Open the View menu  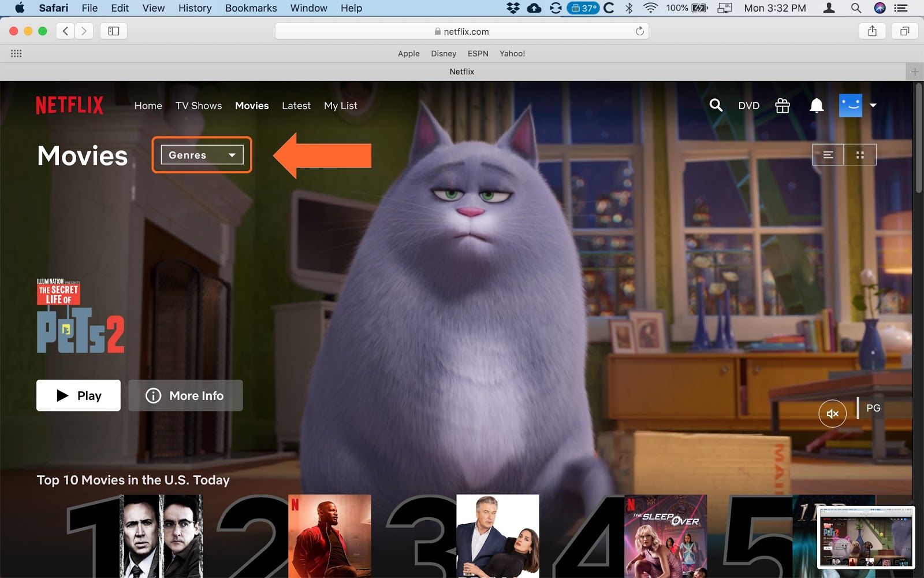click(x=154, y=8)
